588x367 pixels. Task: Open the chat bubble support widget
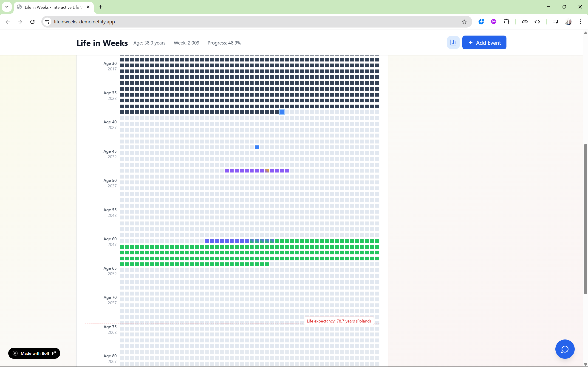tap(565, 349)
